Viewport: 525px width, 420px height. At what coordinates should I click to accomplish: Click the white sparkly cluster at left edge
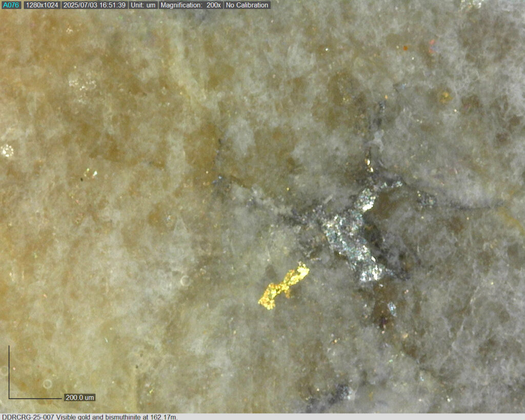pos(7,150)
